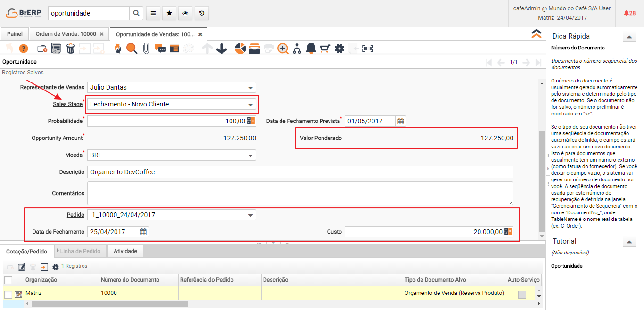Click the bell notification icon in toolbar
The height and width of the screenshot is (310, 644).
[x=311, y=49]
